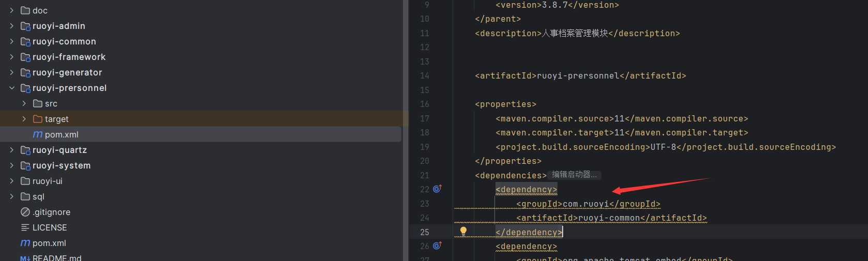Click the gutter marker icon on line 22
The width and height of the screenshot is (868, 261).
click(437, 189)
